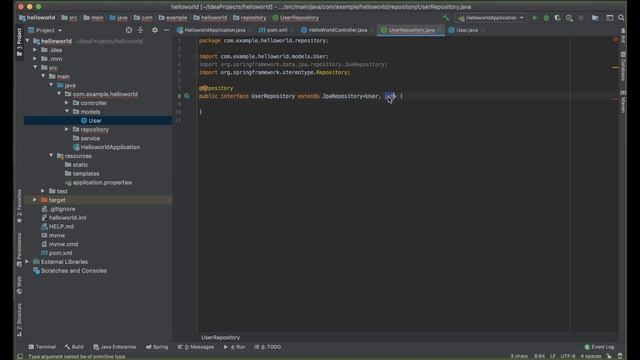The image size is (640, 360).
Task: Run with coverage icon in toolbar
Action: (557, 18)
